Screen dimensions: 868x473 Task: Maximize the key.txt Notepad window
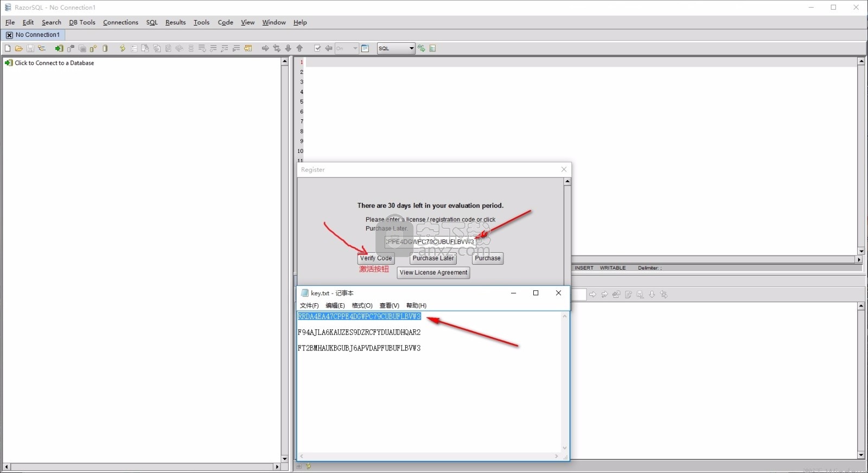[x=535, y=293]
